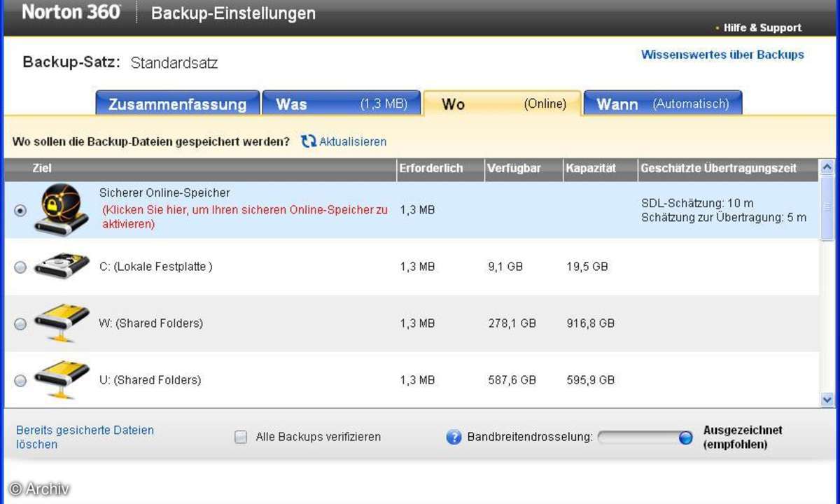Click the Sicherer Online-Speicher label

pyautogui.click(x=164, y=193)
